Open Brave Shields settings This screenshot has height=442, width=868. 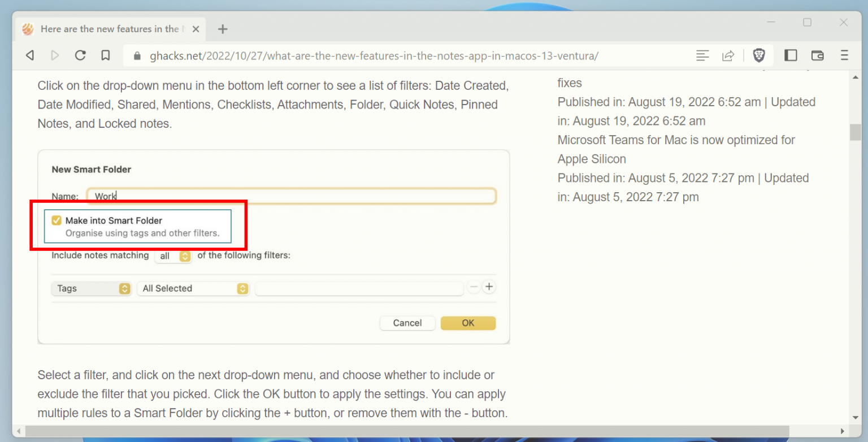click(759, 55)
